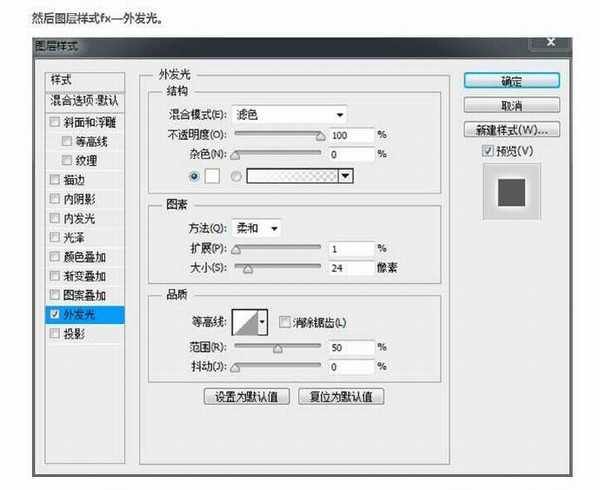Enable the 投影 drop shadow checkbox

(x=55, y=334)
